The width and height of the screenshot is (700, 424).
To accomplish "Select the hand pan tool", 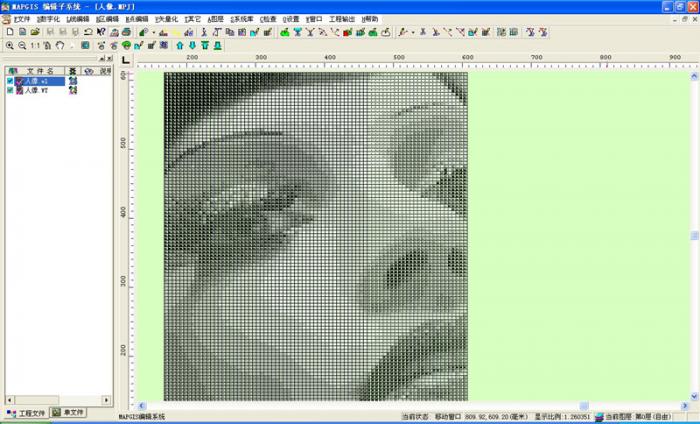I will click(x=60, y=45).
